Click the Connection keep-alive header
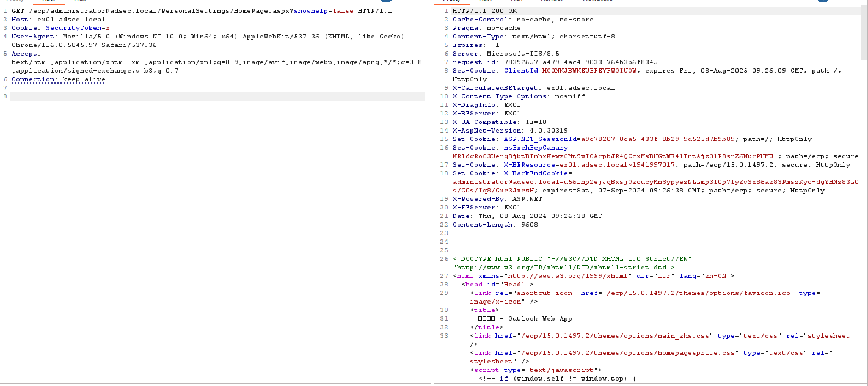Image resolution: width=868 pixels, height=386 pixels. pos(58,79)
